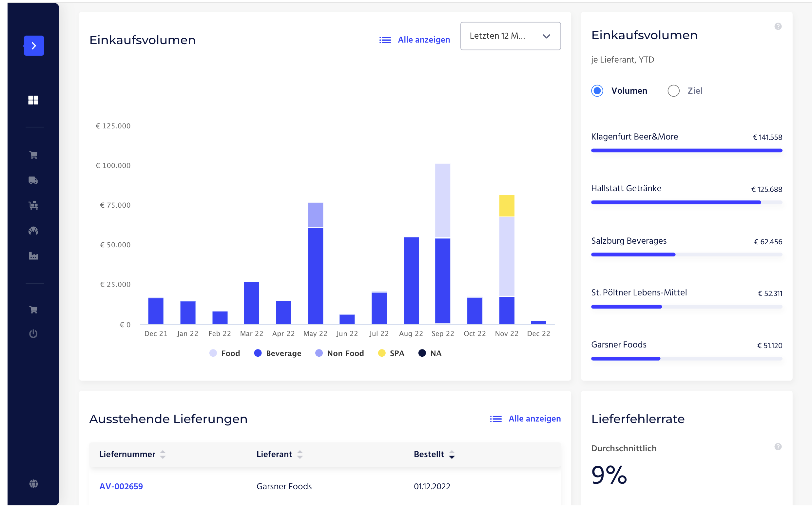Select the Ziel radio button
The image size is (812, 507).
[x=673, y=91]
